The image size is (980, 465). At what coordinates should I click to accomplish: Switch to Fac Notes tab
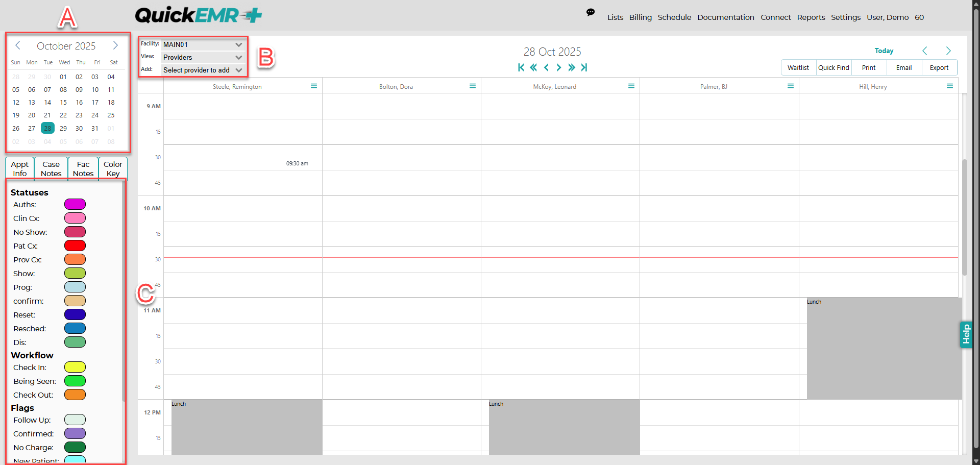click(x=83, y=168)
